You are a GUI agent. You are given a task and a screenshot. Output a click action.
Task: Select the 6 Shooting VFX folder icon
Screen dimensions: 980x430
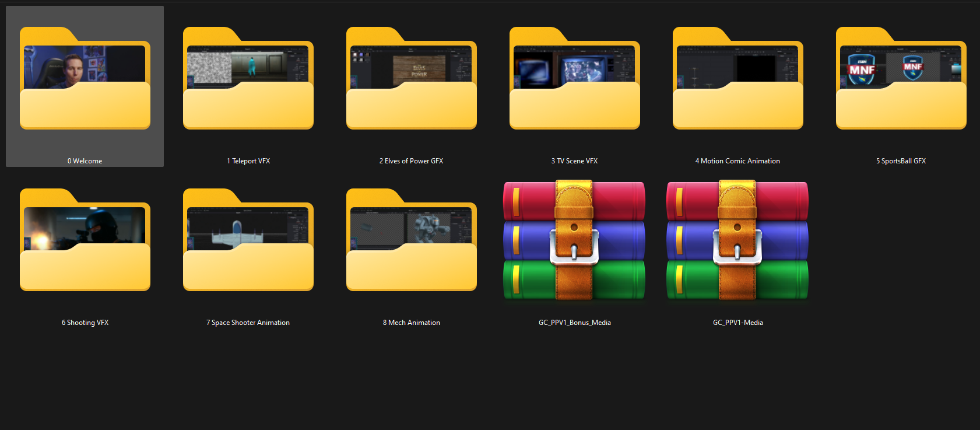coord(85,240)
